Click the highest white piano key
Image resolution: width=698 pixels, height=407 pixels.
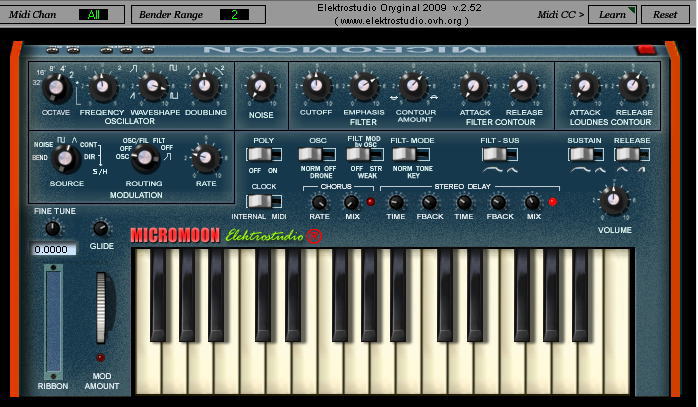point(617,322)
